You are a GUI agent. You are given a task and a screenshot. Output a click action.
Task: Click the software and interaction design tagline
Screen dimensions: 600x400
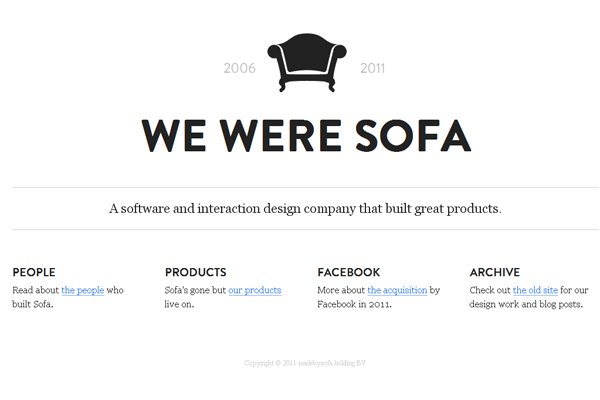point(305,209)
